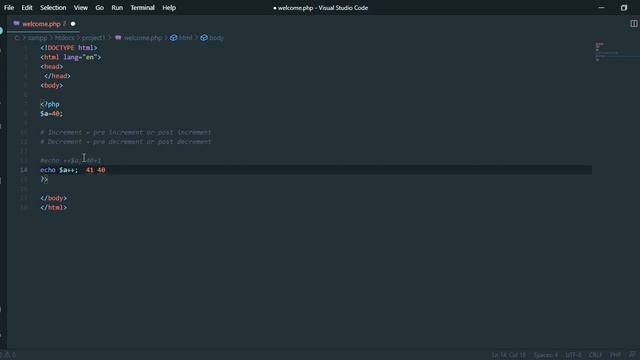Image resolution: width=640 pixels, height=360 pixels.
Task: Click the '# Increment' comment line
Action: click(126, 132)
